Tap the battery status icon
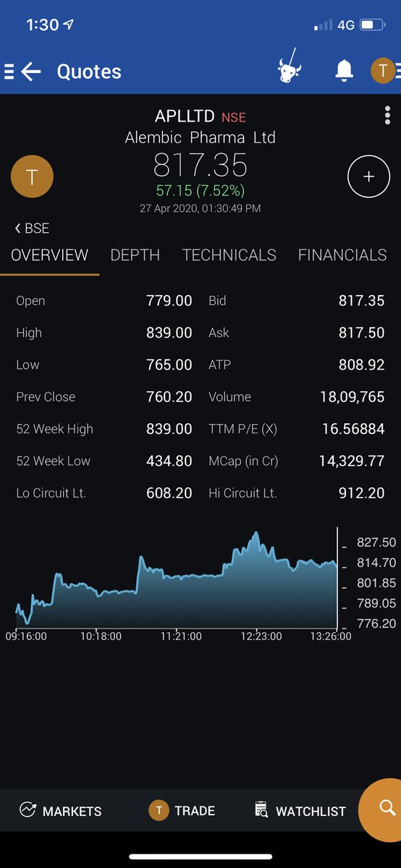Screen dimensions: 401x868 pos(372,25)
